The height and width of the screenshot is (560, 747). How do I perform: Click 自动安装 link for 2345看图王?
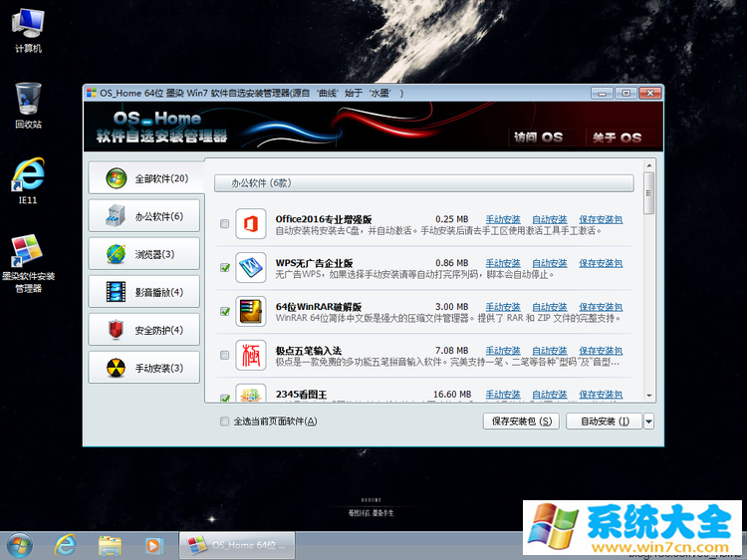[549, 395]
